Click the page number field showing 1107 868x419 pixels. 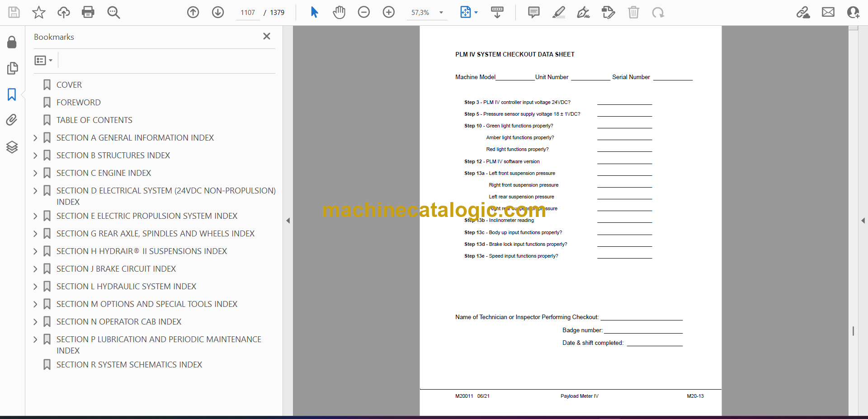click(x=248, y=13)
